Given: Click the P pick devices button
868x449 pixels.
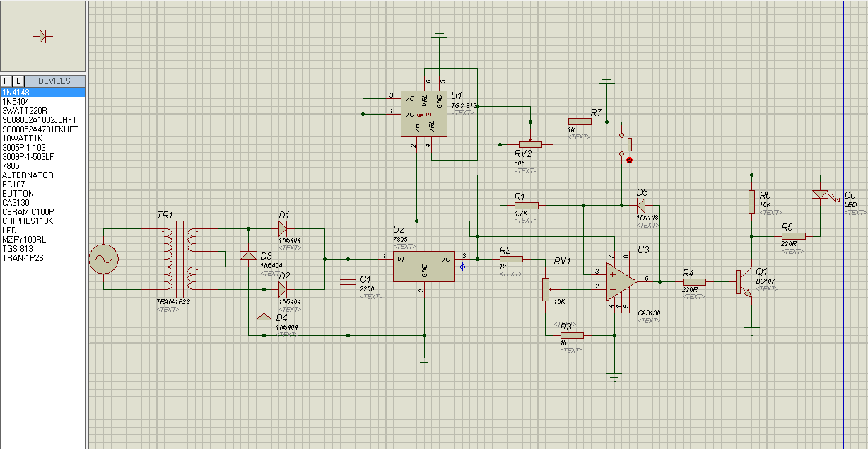Looking at the screenshot, I should point(6,81).
